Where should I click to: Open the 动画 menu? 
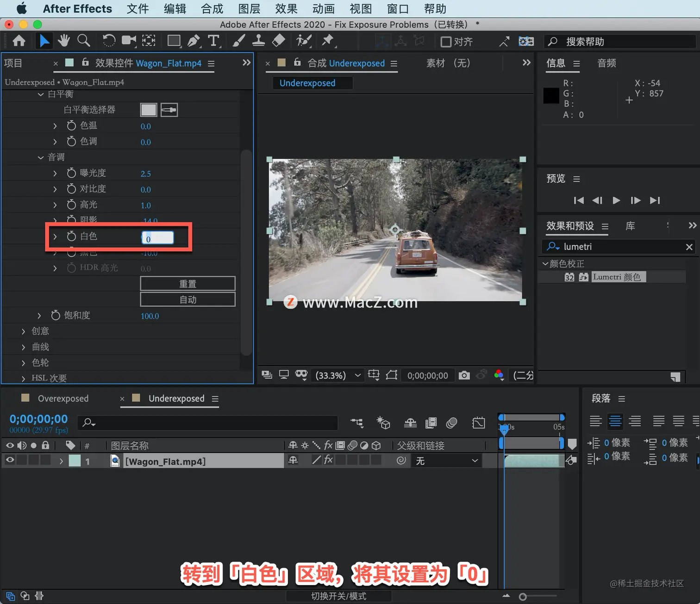coord(323,9)
